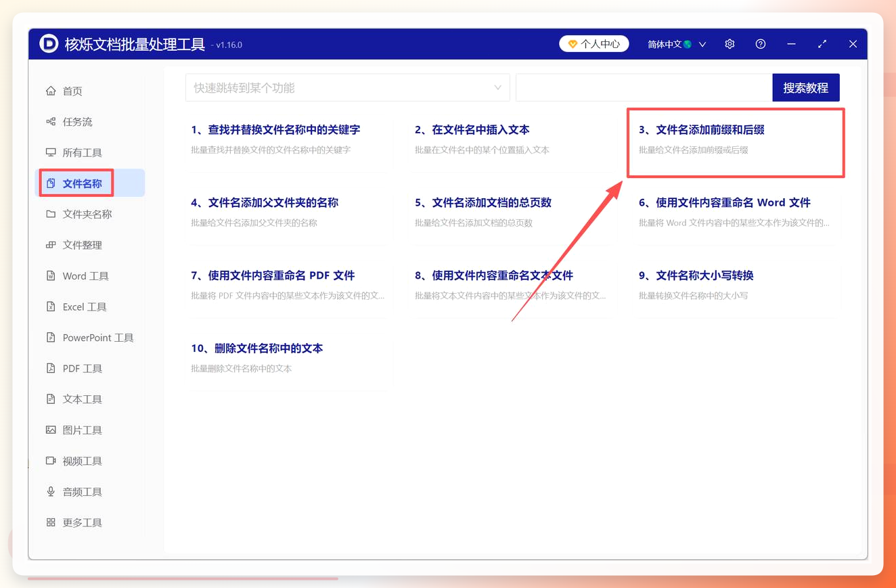Click the text file icon beside 文本工具

[x=51, y=399]
